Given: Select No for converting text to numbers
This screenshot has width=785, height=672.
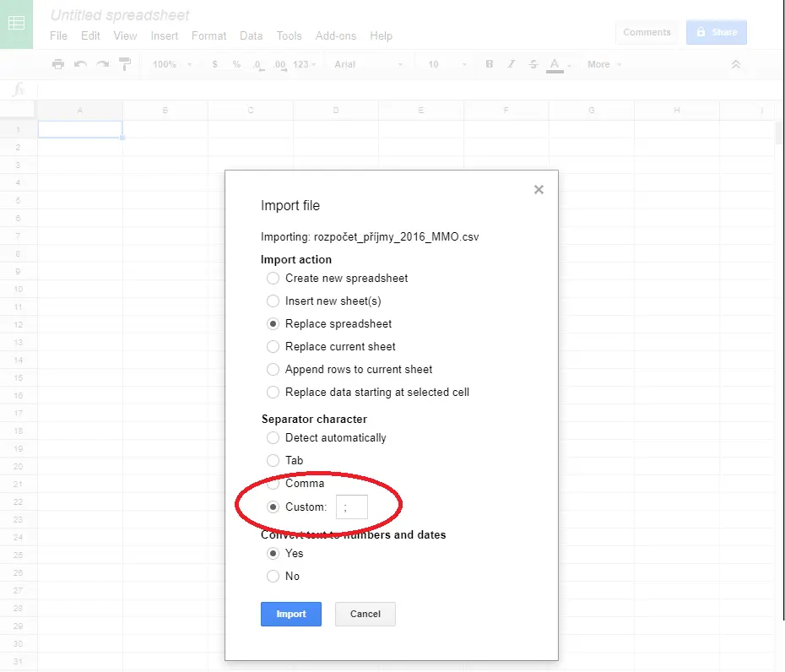Looking at the screenshot, I should click(273, 576).
